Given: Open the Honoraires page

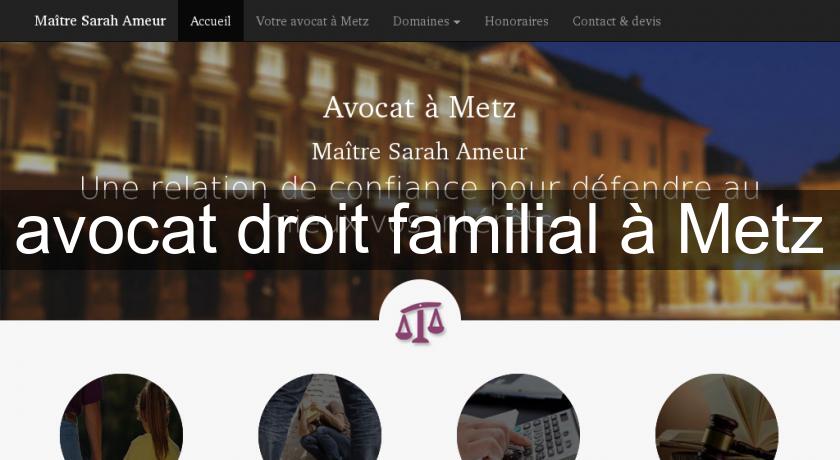Looking at the screenshot, I should pos(516,21).
